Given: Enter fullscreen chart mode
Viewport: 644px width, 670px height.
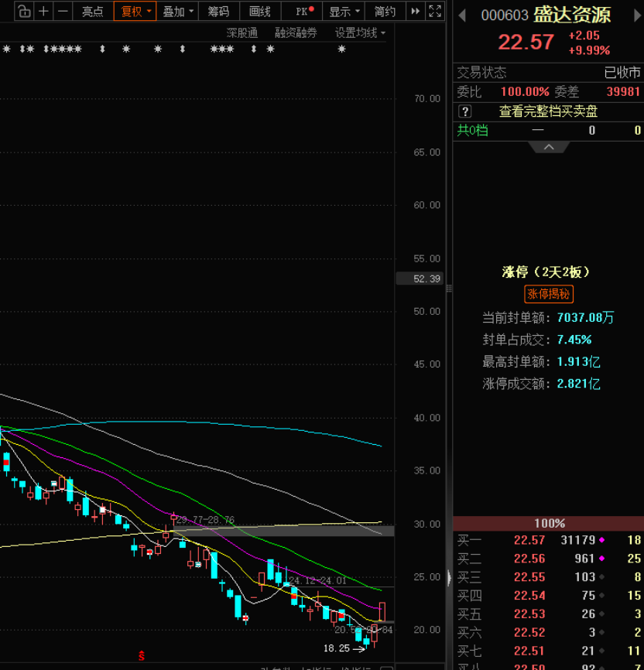Looking at the screenshot, I should 435,11.
